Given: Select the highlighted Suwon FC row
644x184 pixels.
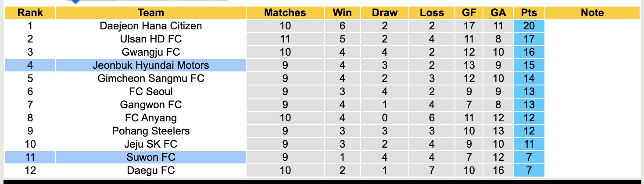Looking at the screenshot, I should tap(150, 157).
